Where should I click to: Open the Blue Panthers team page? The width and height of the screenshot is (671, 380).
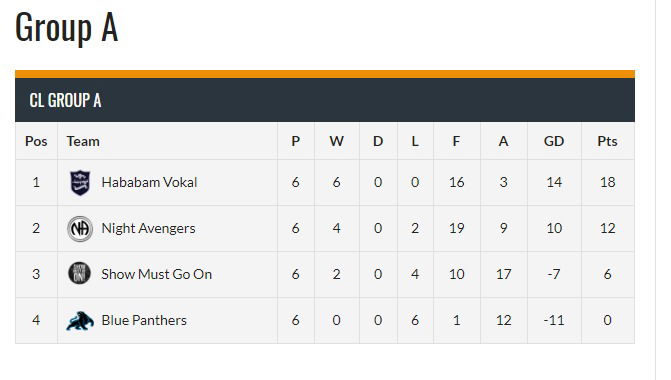144,320
